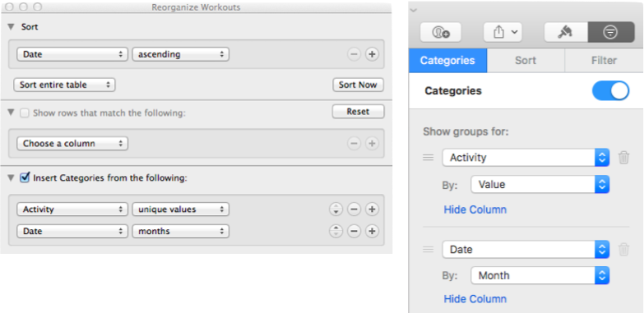Click the Collaborate icon in toolbar
The height and width of the screenshot is (313, 644).
441,32
